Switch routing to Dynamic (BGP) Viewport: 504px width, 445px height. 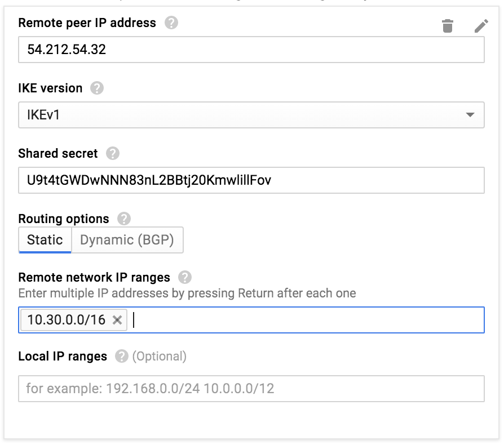coord(127,240)
